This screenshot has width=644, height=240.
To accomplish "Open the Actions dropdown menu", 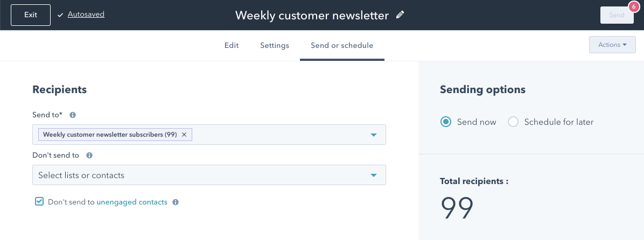I will click(612, 45).
